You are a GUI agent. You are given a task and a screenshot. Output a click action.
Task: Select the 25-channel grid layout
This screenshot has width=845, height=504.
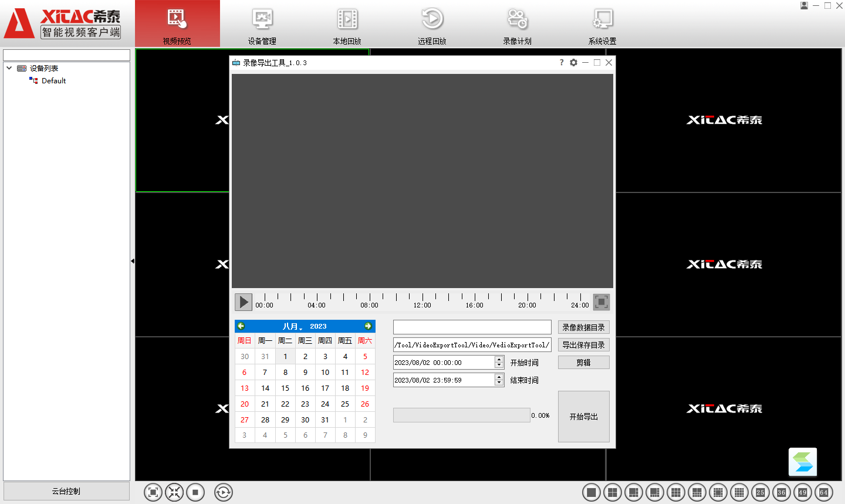coord(760,492)
